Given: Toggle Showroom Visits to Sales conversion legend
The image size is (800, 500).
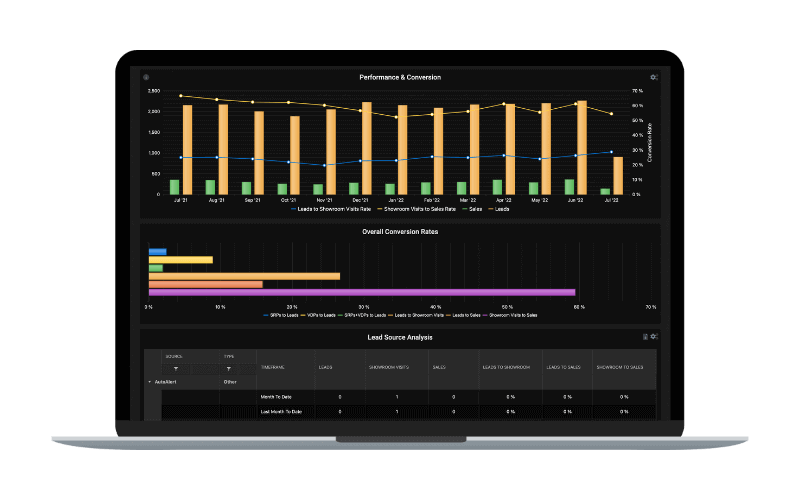Looking at the screenshot, I should (x=510, y=315).
